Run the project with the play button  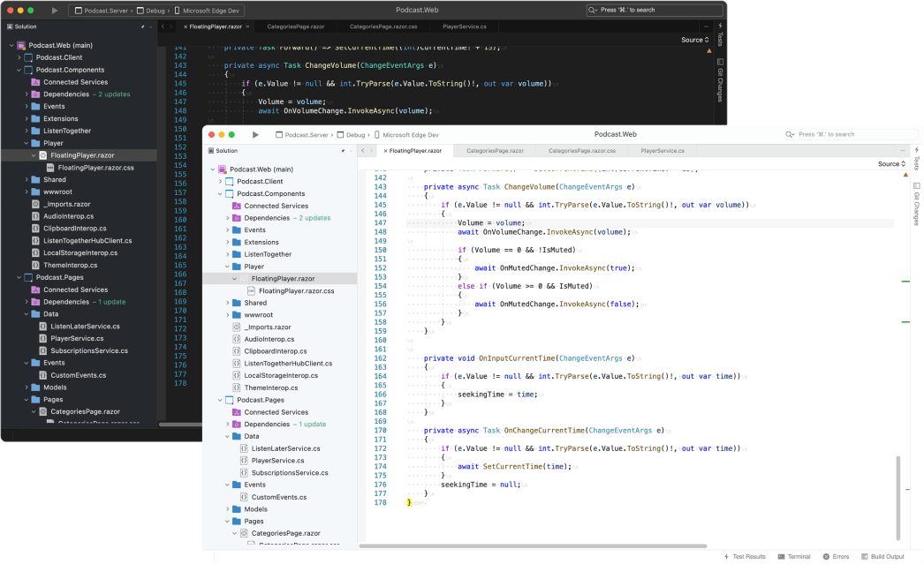[255, 134]
